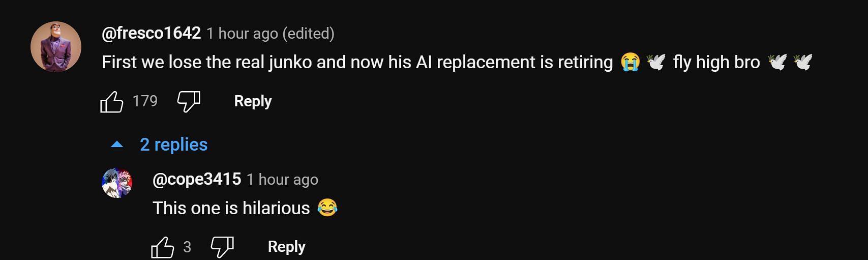This screenshot has width=868, height=260.
Task: Open @cope3415's channel via username
Action: coord(197,180)
